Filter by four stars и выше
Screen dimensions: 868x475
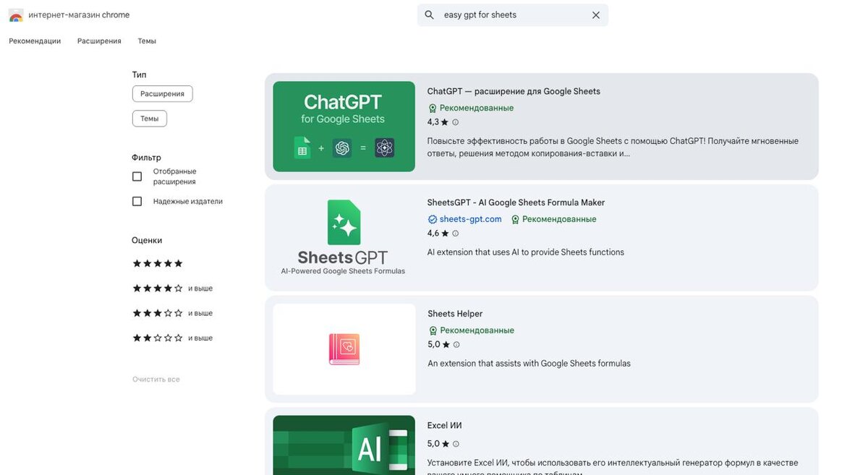(x=172, y=288)
